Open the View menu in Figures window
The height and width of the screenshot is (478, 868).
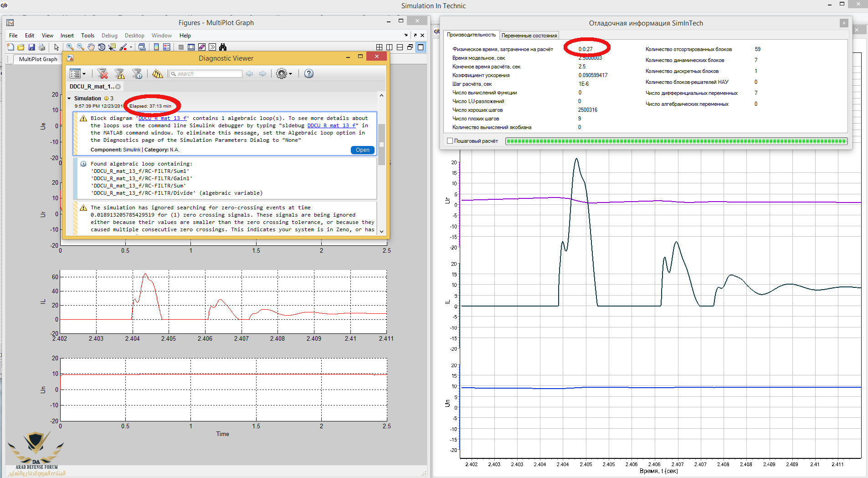tap(47, 35)
